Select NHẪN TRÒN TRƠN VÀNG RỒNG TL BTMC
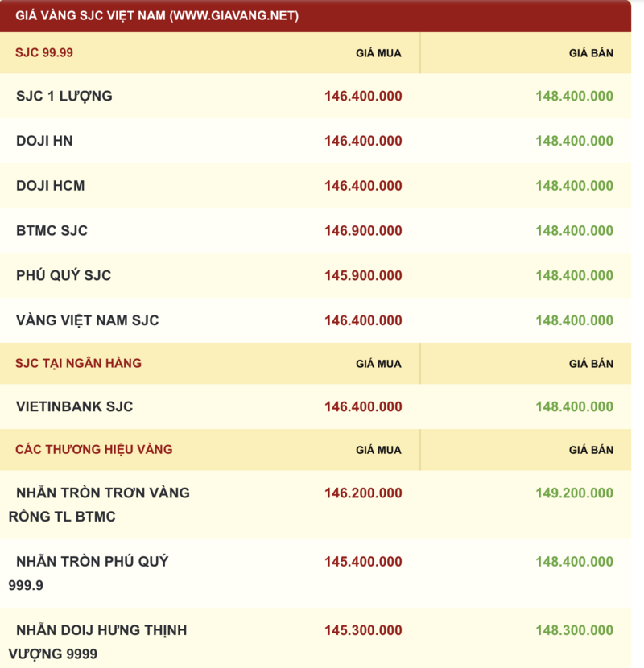This screenshot has width=644, height=668. 99,504
